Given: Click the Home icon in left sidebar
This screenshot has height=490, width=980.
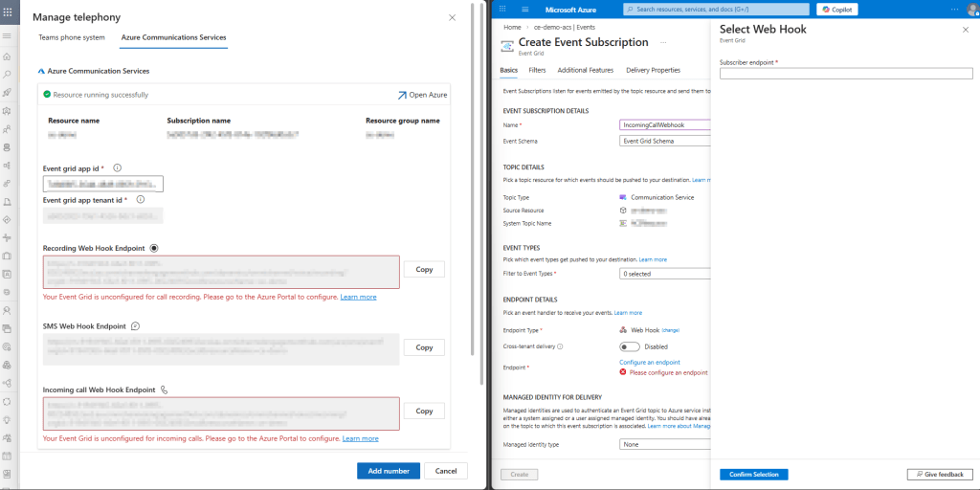Looking at the screenshot, I should tap(7, 56).
